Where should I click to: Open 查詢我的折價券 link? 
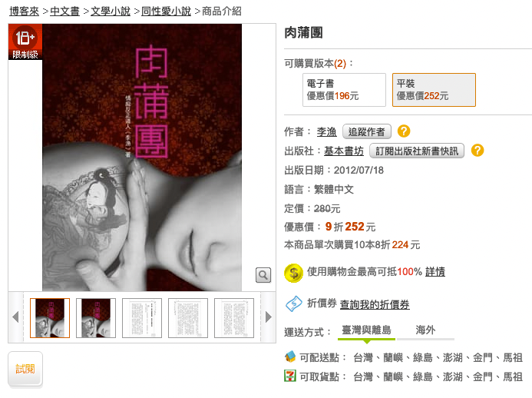(375, 304)
